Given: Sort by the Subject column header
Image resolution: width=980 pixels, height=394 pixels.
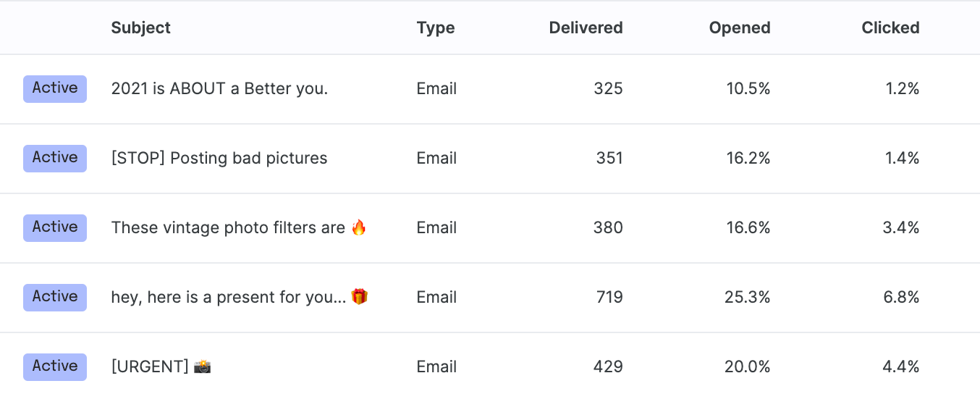Looking at the screenshot, I should (140, 28).
